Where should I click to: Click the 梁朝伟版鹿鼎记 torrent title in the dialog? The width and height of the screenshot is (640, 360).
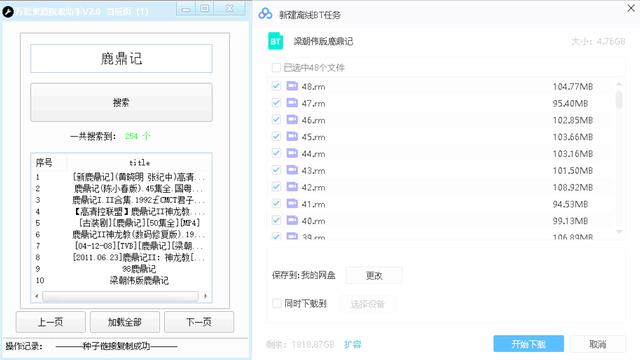[323, 41]
